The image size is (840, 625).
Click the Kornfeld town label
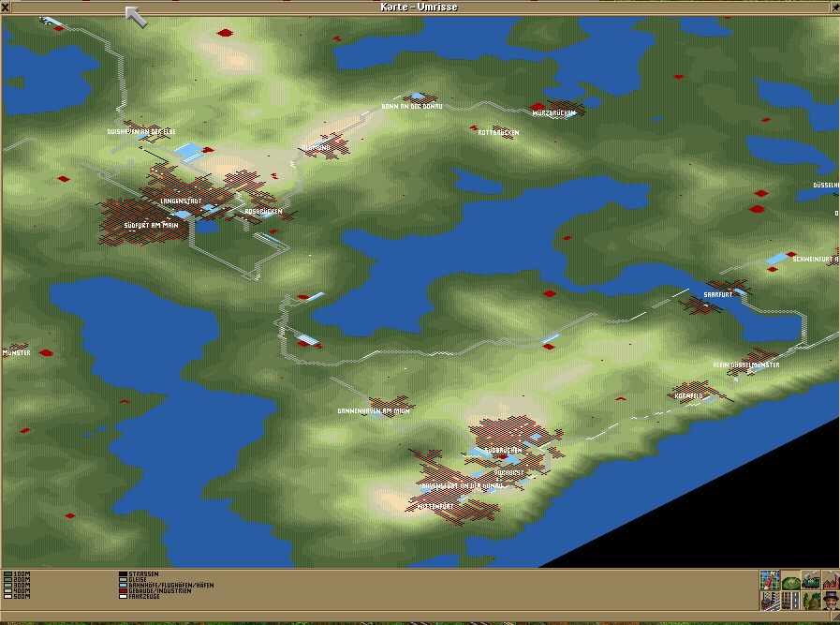(688, 396)
